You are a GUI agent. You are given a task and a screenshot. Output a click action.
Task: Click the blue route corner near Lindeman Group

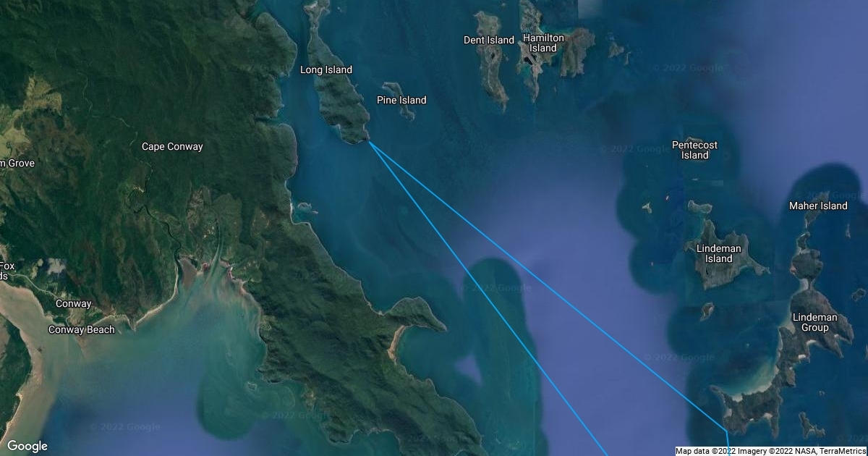pos(726,431)
